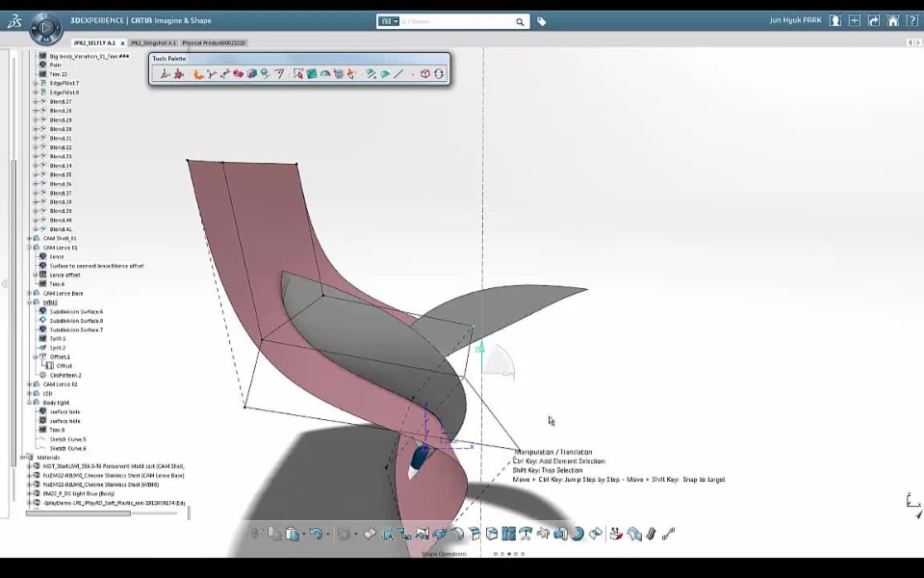Image resolution: width=924 pixels, height=578 pixels.
Task: Switch to the JPK2_Slingshot A.1 tab
Action: point(153,43)
